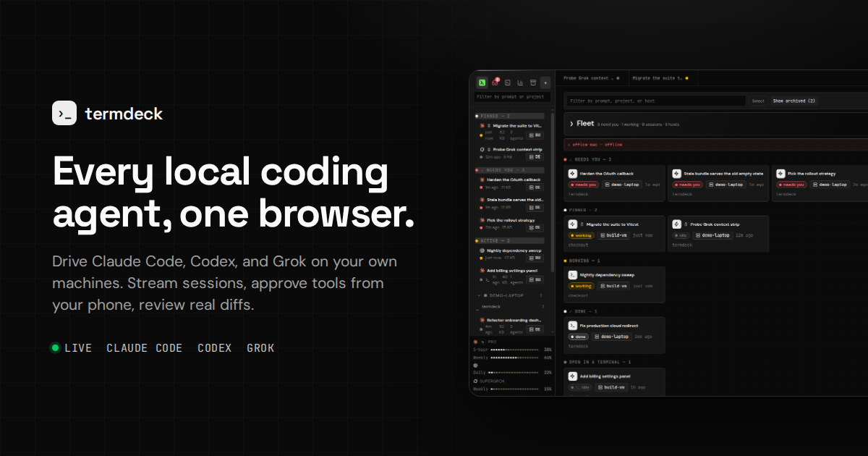Collapse the termdeck project sidebar subgroup
This screenshot has height=456, width=868.
[477, 310]
